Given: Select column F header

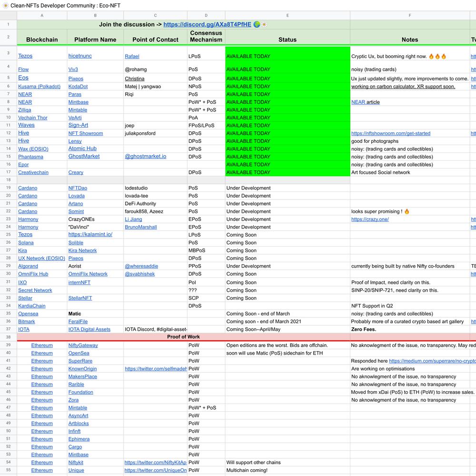Looking at the screenshot, I should [410, 16].
